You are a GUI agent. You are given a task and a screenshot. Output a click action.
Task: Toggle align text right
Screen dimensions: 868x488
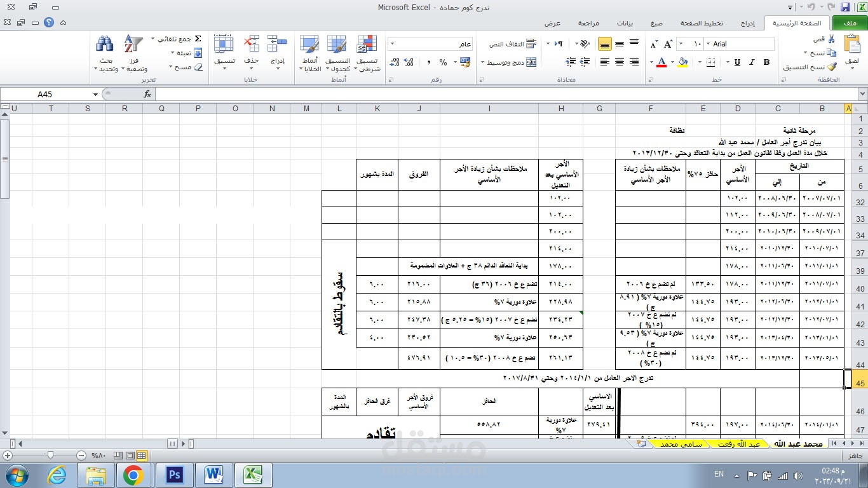click(x=634, y=62)
